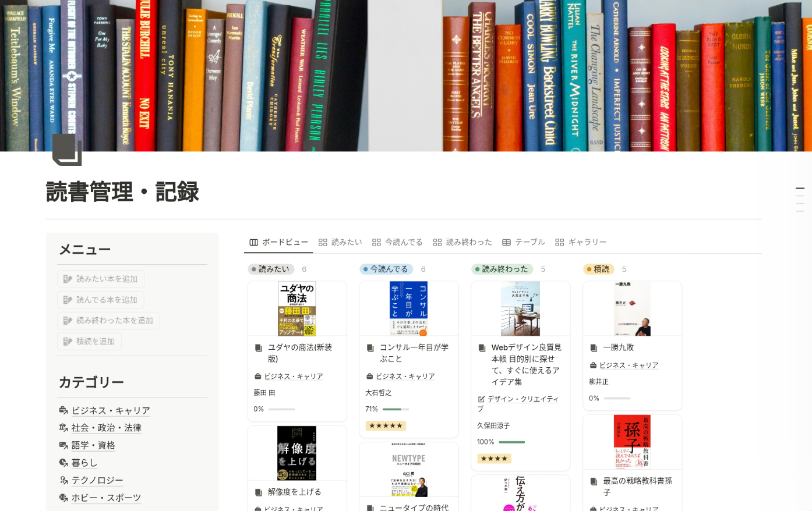Click the 読んでる本を追加 button
Image resolution: width=812 pixels, height=511 pixels.
point(101,300)
